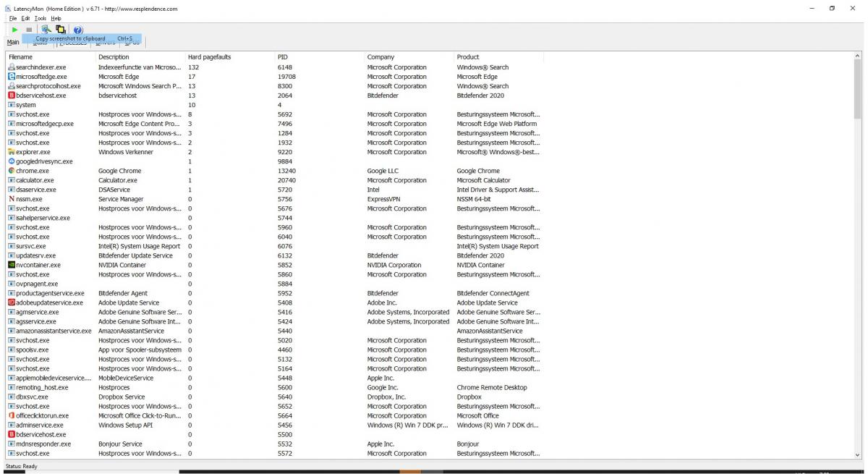Select the microsoftedgecp.exe filename
This screenshot has width=868, height=474.
(45, 124)
